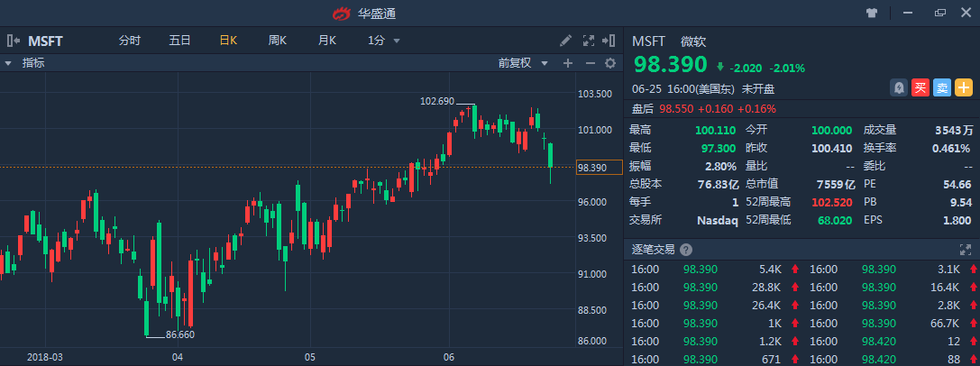Screen dimensions: 980x366
Task: Select the 周K weekly candlestick tab
Action: click(278, 41)
